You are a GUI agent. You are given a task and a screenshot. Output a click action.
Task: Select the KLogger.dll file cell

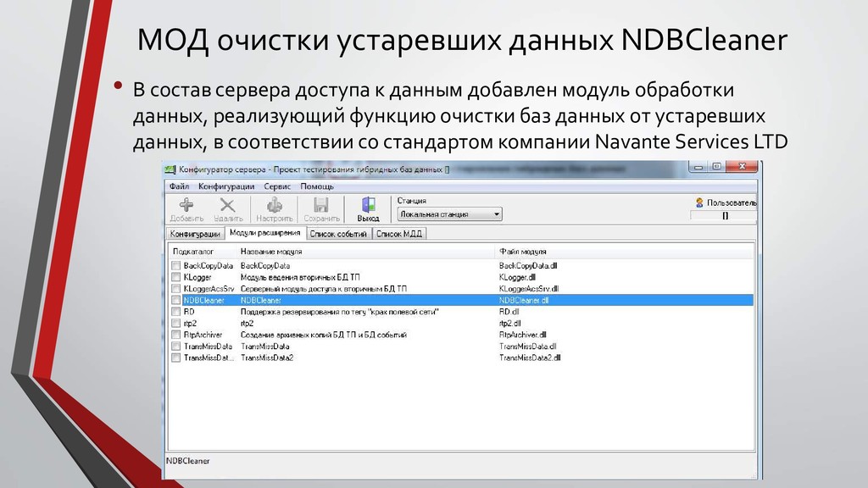pyautogui.click(x=518, y=277)
